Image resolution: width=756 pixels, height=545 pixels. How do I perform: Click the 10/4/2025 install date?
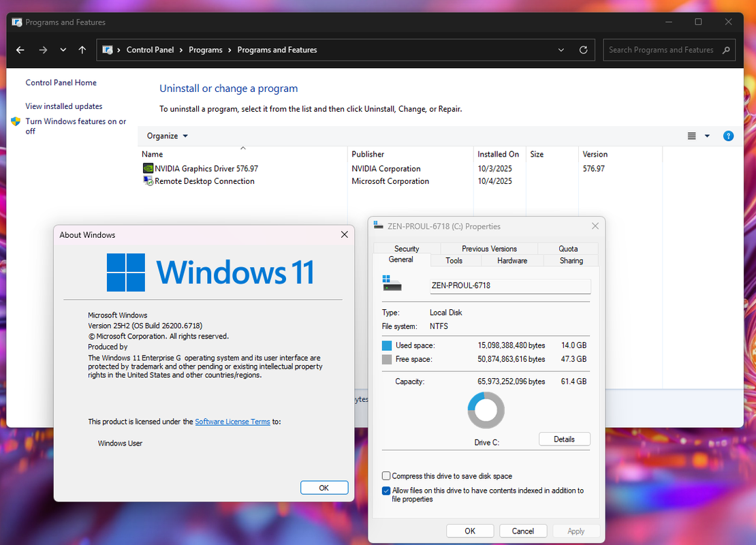[x=494, y=181]
